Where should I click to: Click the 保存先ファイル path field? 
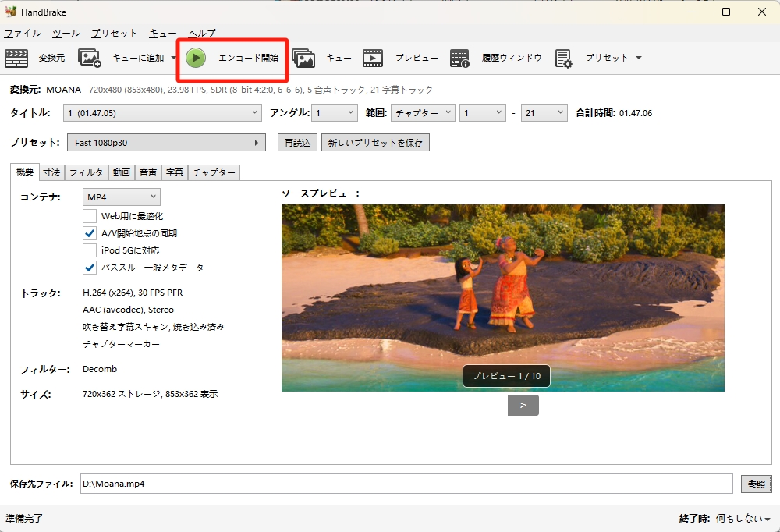pyautogui.click(x=406, y=484)
